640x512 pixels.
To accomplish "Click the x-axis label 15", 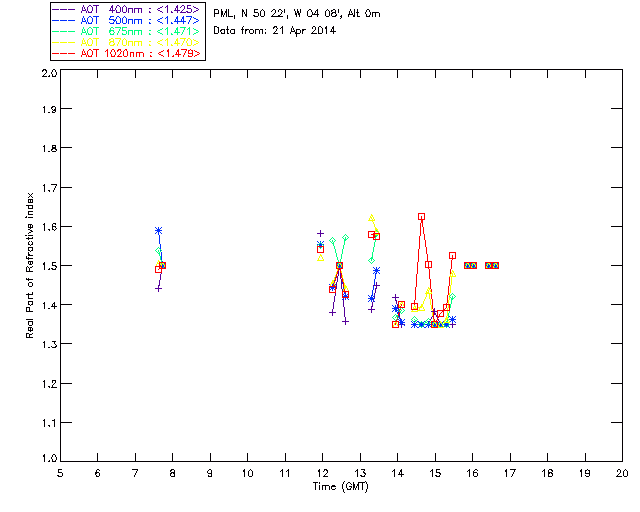I will [435, 473].
